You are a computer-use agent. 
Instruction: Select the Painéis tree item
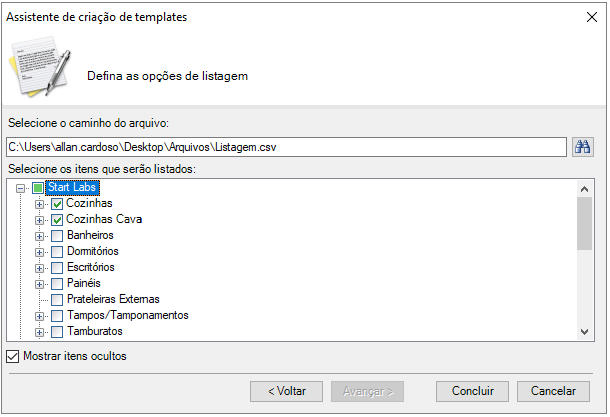pos(84,283)
